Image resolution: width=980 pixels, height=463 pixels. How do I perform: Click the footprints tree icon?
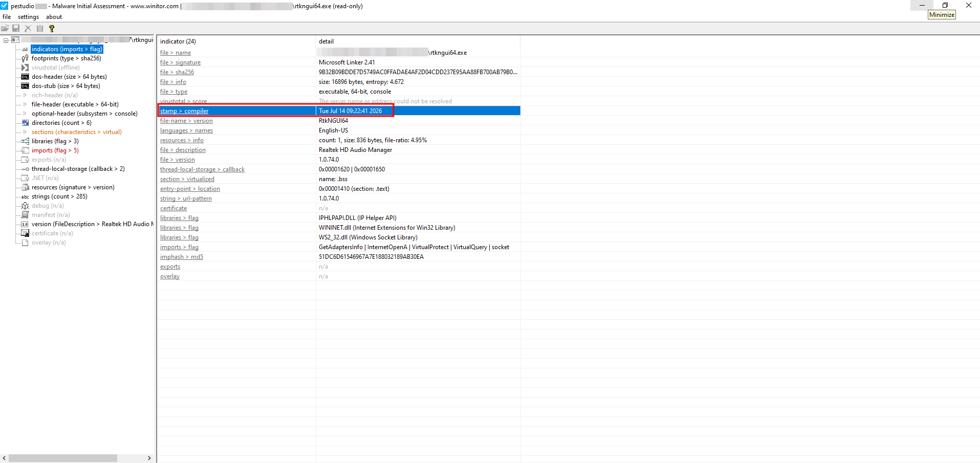coord(25,58)
